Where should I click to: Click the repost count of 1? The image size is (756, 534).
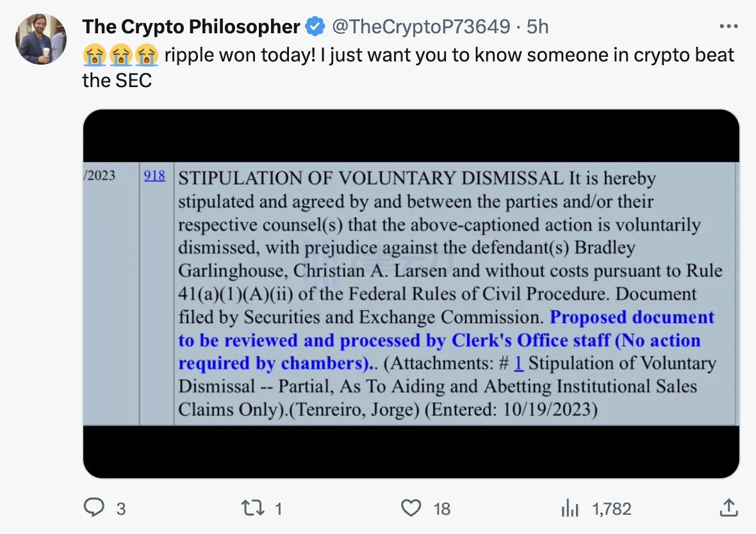[x=278, y=509]
